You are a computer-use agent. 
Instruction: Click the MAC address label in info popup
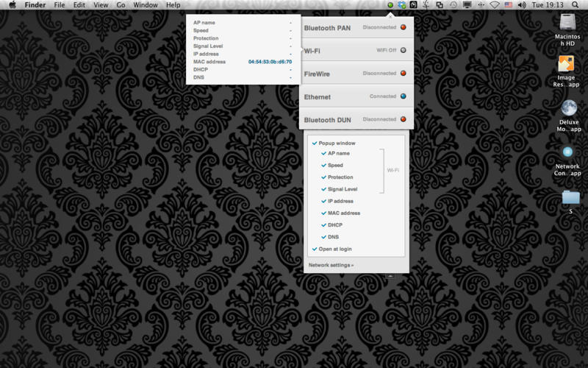point(209,62)
